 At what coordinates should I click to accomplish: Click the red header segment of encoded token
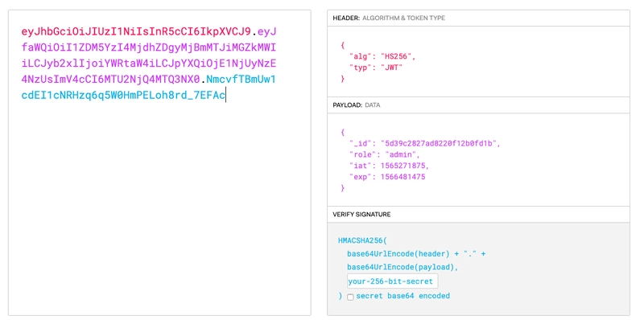point(136,31)
